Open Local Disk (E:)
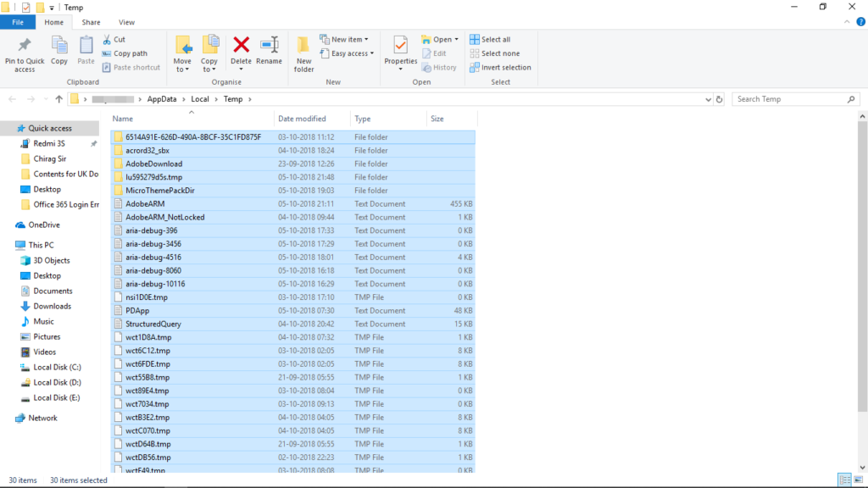This screenshot has height=488, width=868. point(57,398)
